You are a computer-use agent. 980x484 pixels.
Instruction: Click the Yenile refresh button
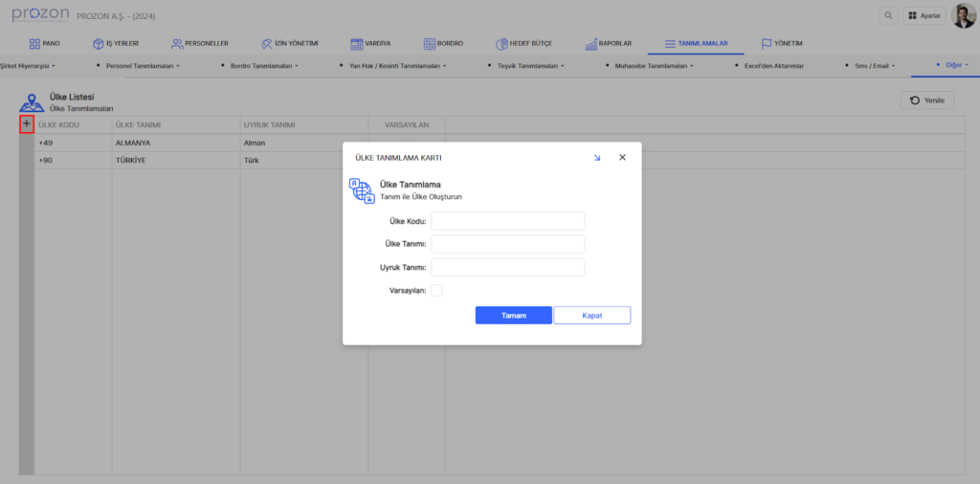(926, 100)
